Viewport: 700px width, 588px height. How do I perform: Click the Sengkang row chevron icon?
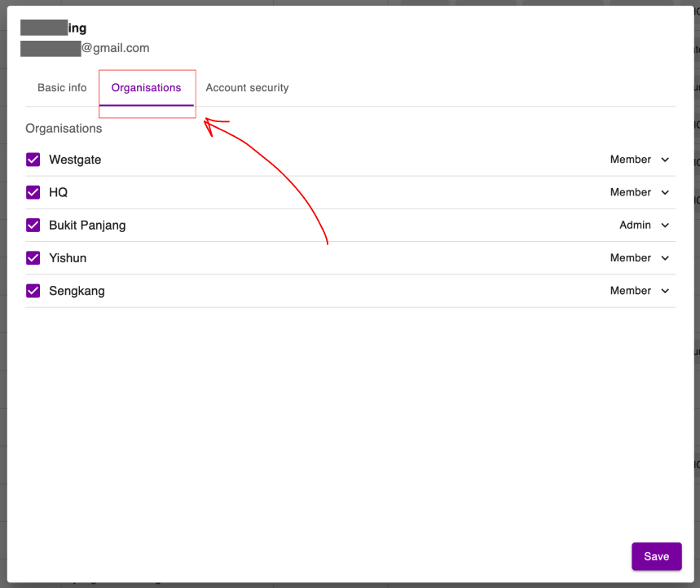[665, 290]
